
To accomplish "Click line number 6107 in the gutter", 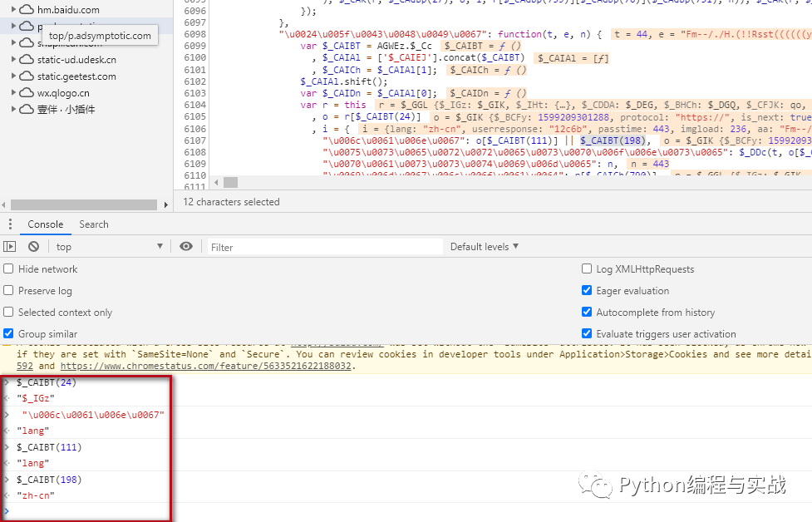I will (194, 140).
